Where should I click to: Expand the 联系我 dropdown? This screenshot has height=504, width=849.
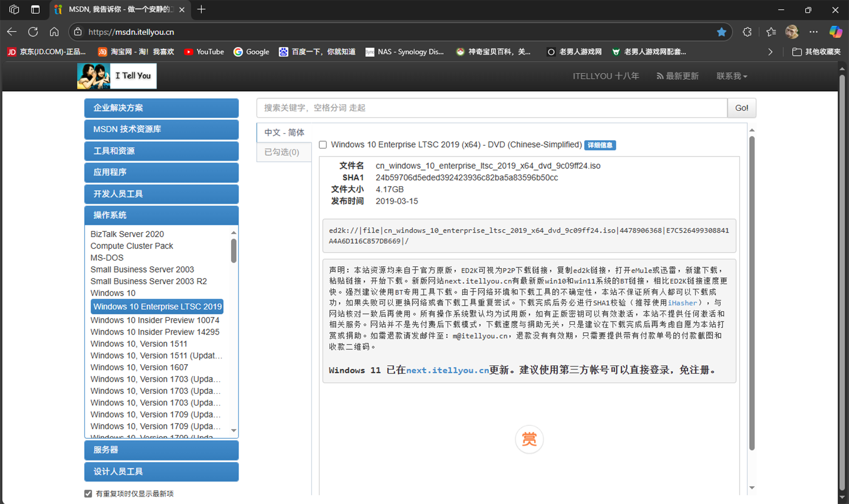tap(732, 76)
